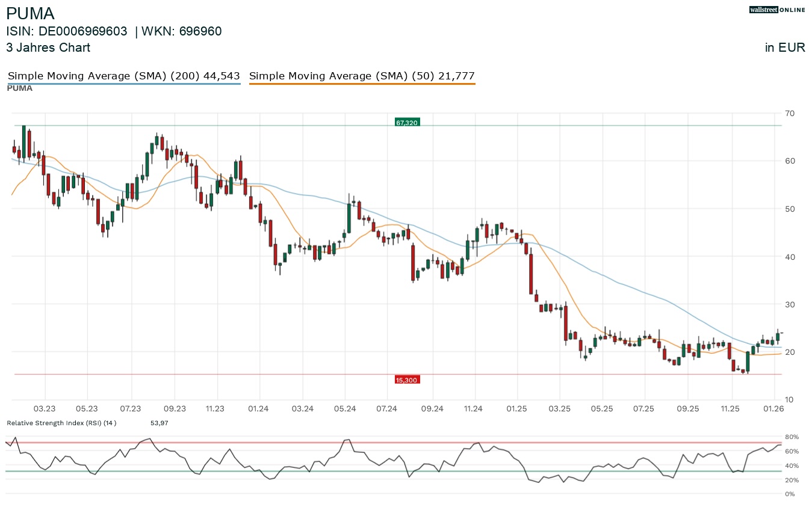Select the 03.23 date axis label
The image size is (812, 510).
(45, 409)
